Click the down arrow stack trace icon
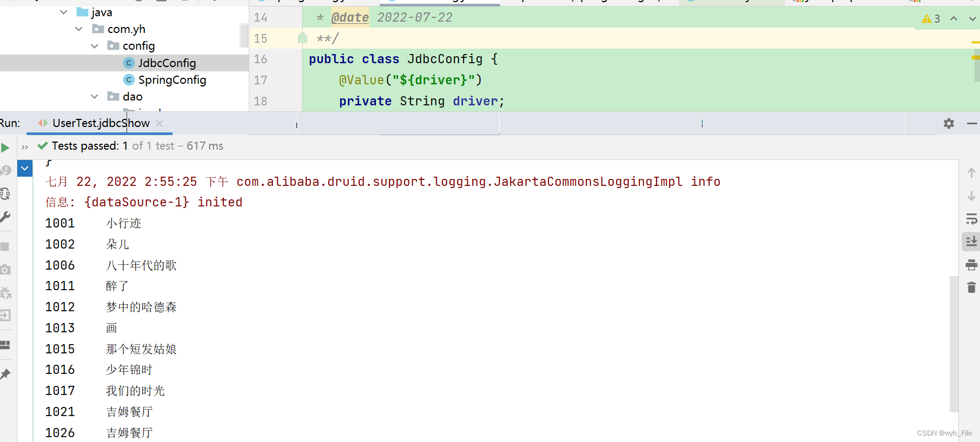This screenshot has height=442, width=980. [x=971, y=196]
